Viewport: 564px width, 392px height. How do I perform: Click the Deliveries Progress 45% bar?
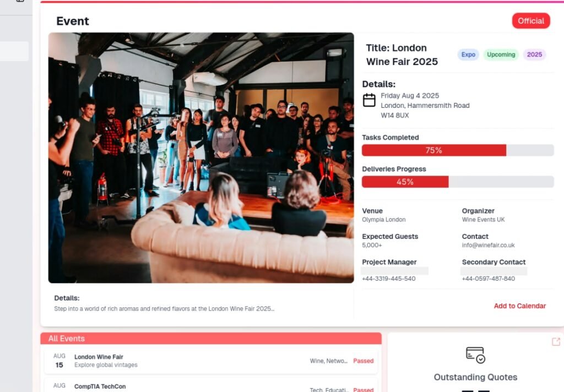point(458,182)
